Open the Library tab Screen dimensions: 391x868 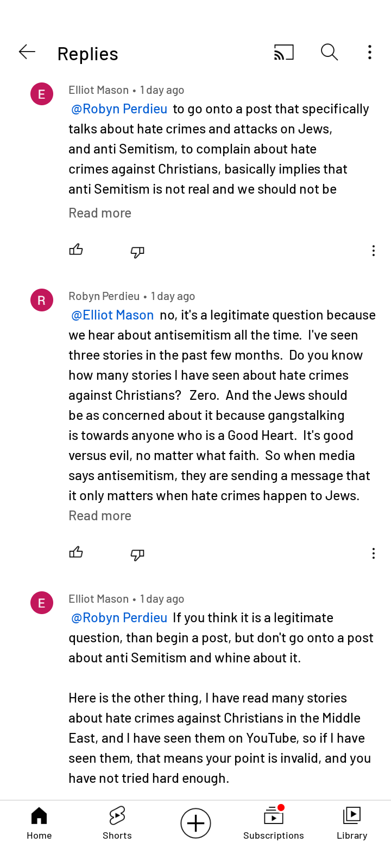pyautogui.click(x=352, y=823)
